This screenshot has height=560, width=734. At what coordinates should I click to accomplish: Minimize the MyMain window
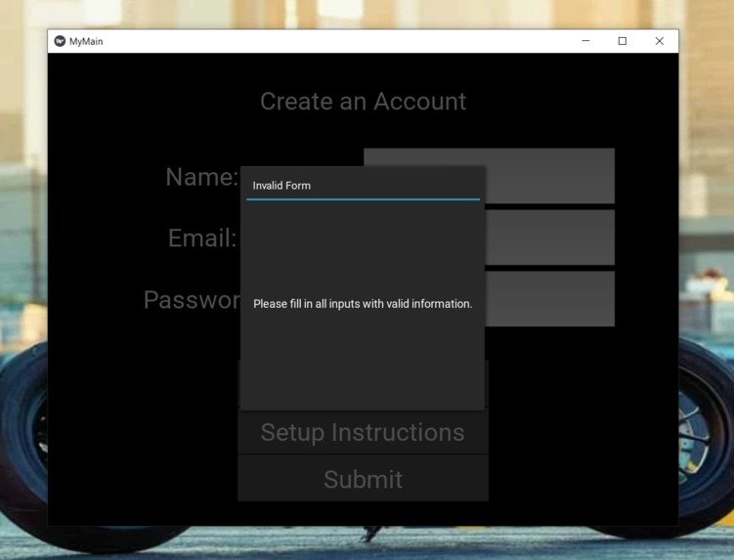[585, 41]
